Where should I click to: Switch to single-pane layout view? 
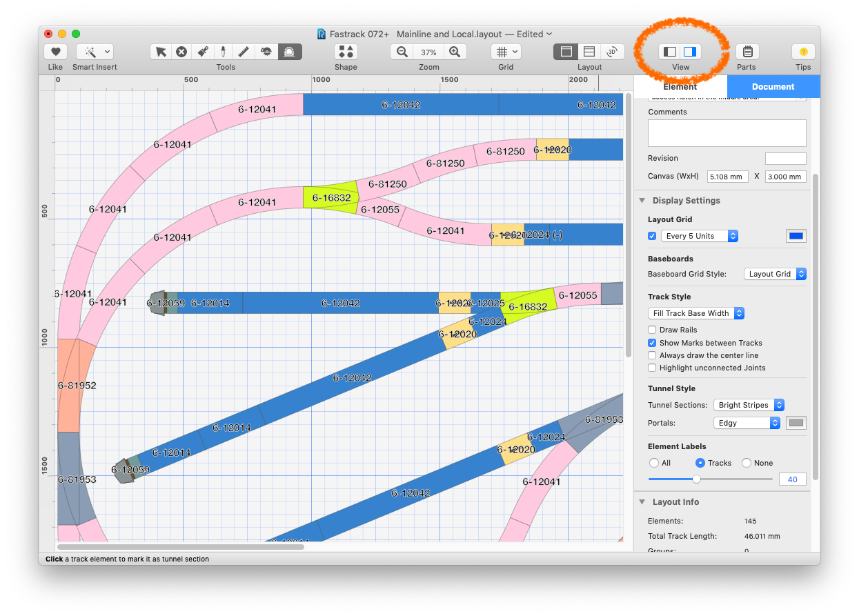point(566,52)
